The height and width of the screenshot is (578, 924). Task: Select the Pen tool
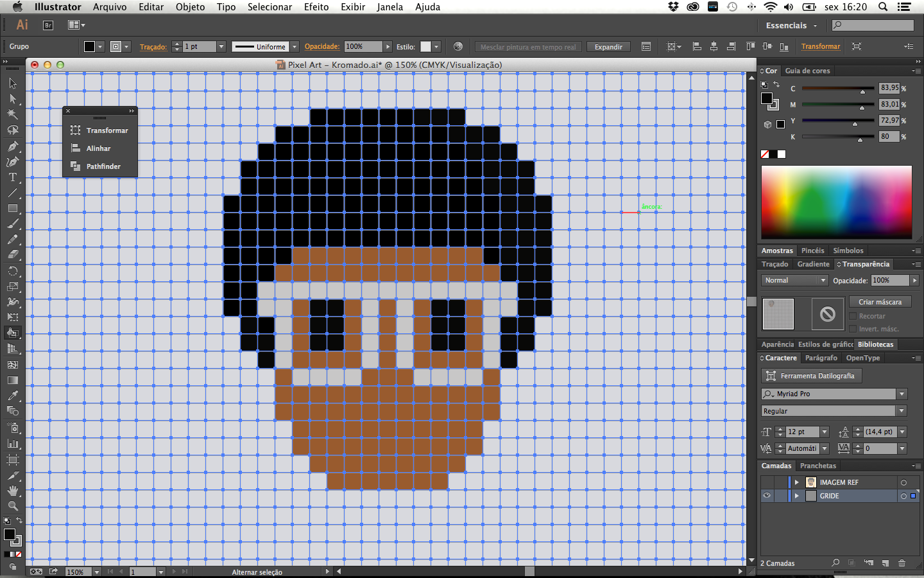tap(13, 146)
